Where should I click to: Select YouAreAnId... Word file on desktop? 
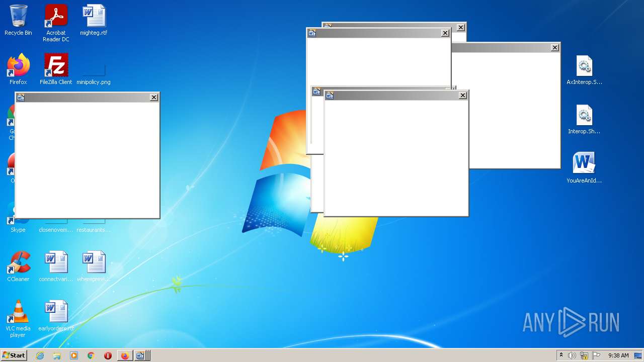(x=584, y=168)
